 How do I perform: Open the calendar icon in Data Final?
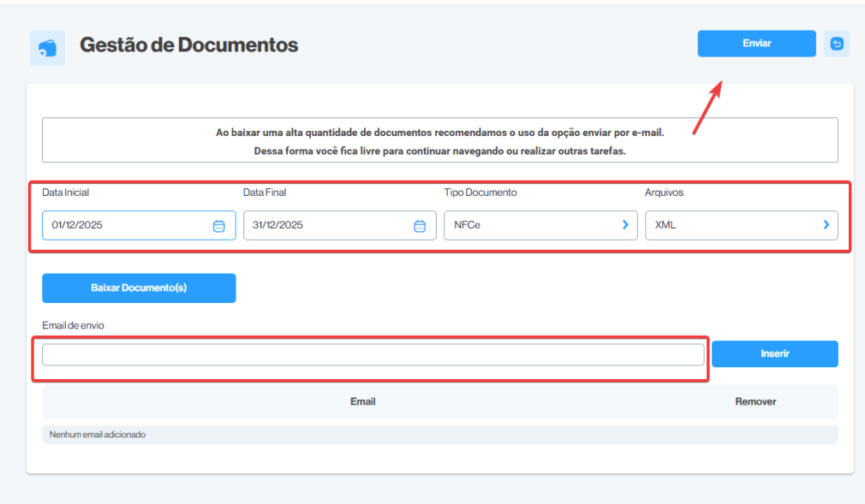420,225
